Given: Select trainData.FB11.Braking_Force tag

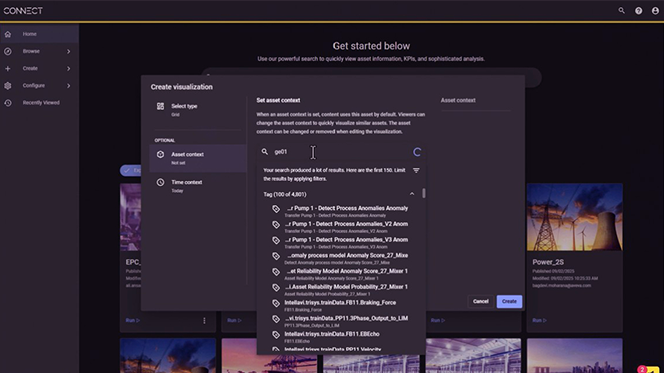Looking at the screenshot, I should point(341,305).
